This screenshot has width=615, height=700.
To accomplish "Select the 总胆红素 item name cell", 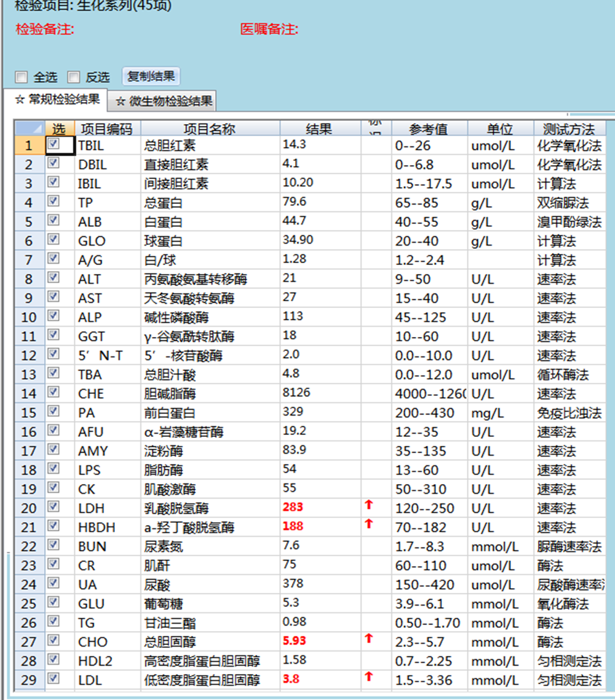I will click(x=210, y=146).
